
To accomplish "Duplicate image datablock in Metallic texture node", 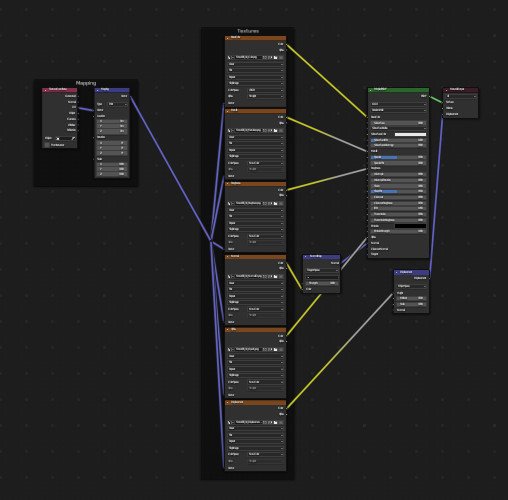I will point(270,130).
